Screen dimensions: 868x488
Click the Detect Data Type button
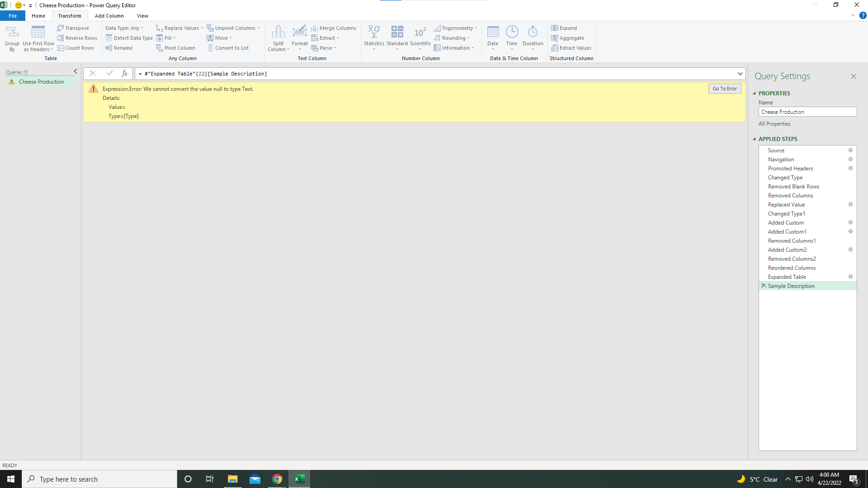click(x=129, y=38)
